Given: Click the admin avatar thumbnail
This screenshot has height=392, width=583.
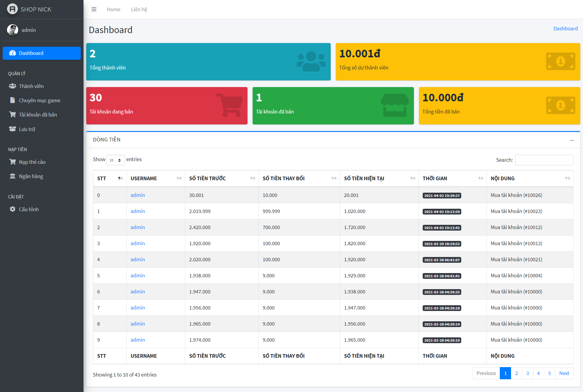Looking at the screenshot, I should tap(12, 30).
